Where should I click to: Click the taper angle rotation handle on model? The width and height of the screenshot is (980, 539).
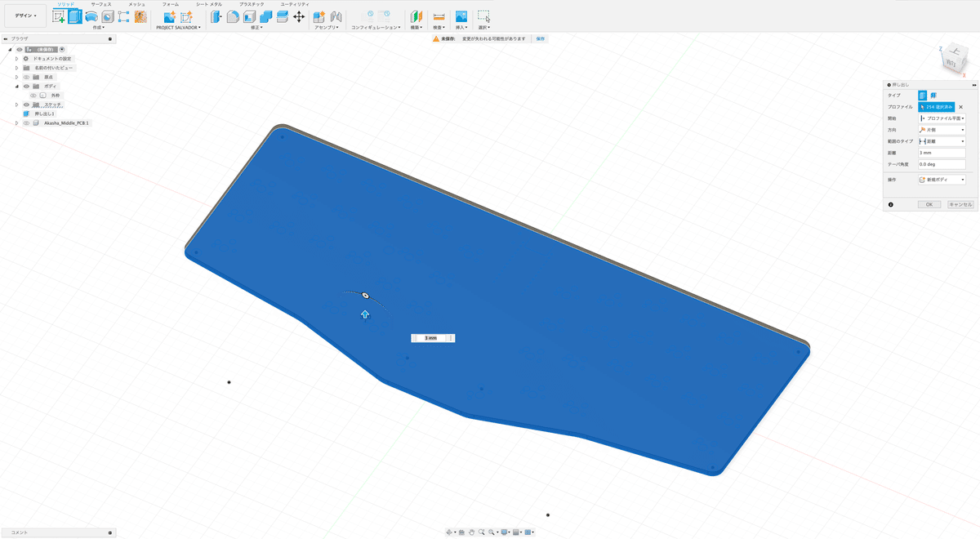(x=365, y=294)
